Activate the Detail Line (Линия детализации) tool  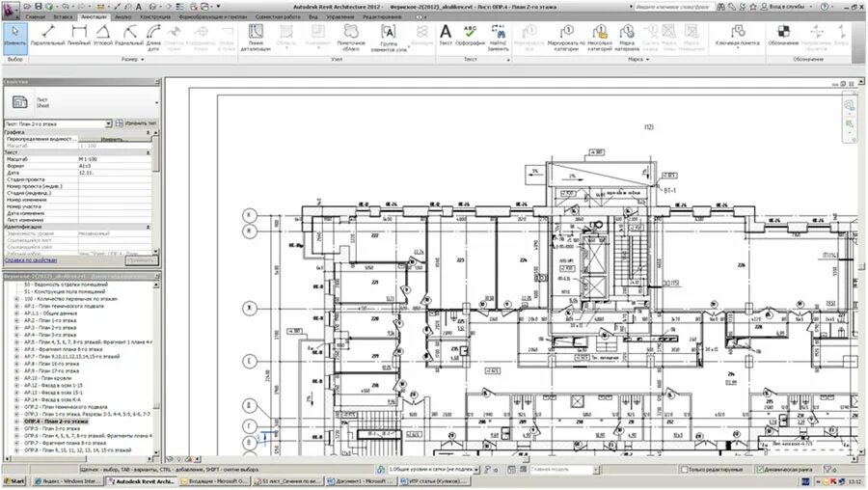tap(256, 38)
